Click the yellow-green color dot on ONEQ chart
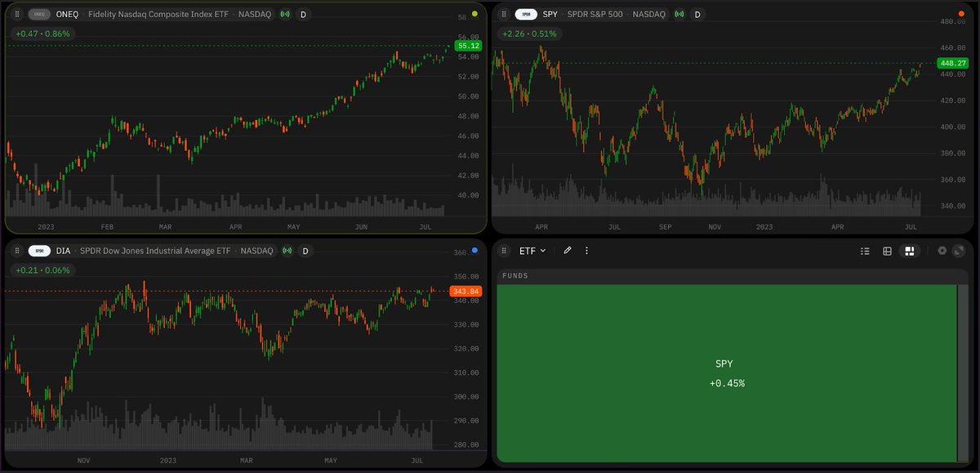The width and height of the screenshot is (980, 473). [x=474, y=14]
